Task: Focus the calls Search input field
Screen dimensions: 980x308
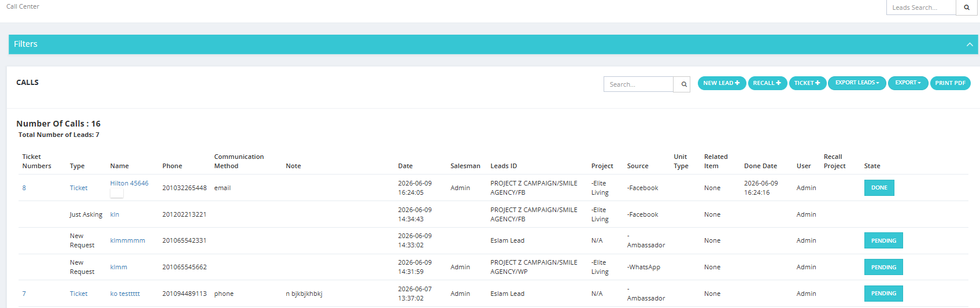Action: 639,84
